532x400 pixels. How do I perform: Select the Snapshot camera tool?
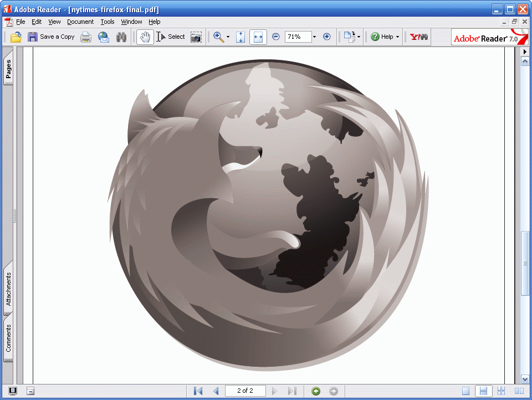(x=196, y=37)
